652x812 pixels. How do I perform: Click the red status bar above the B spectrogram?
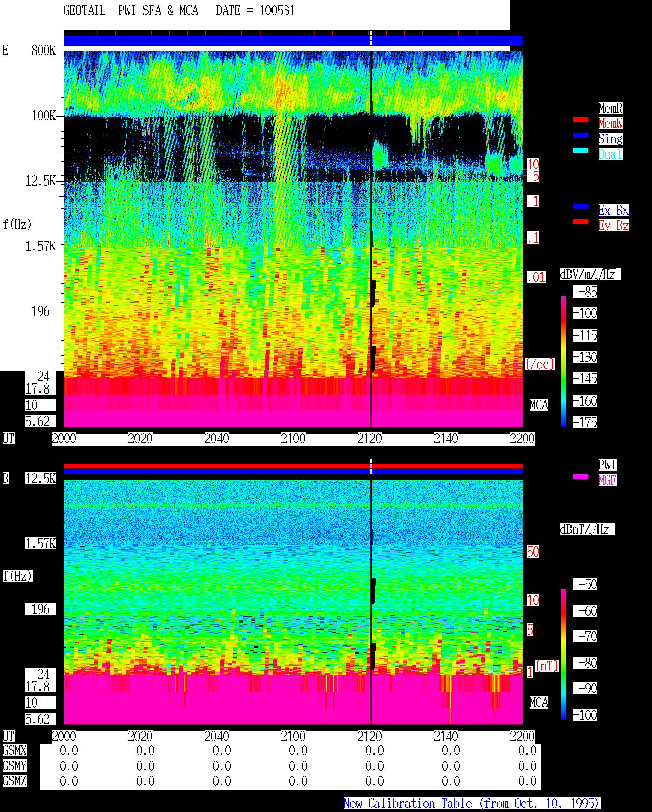point(293,466)
